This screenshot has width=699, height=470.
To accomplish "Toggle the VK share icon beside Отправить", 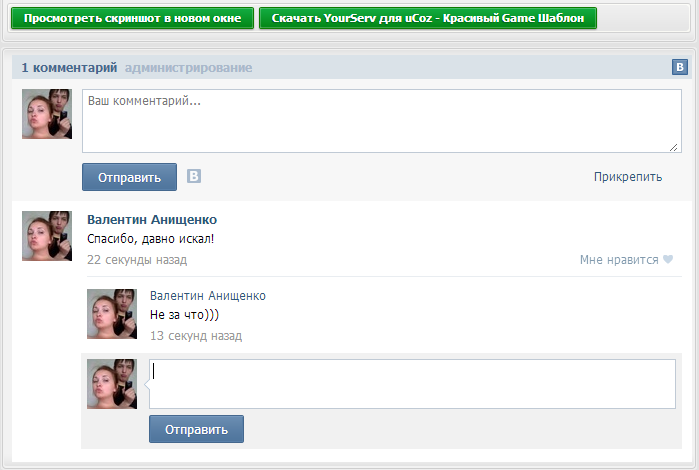I will pos(193,176).
